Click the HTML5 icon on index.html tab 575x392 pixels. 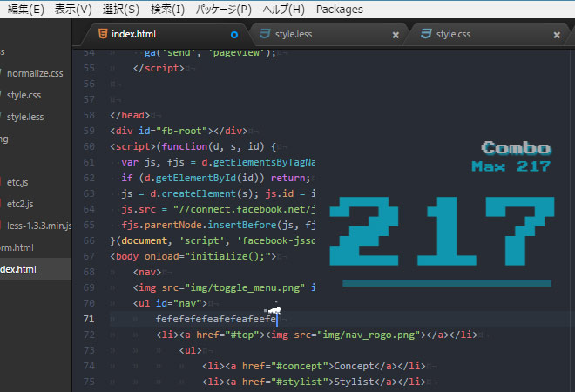tap(103, 34)
